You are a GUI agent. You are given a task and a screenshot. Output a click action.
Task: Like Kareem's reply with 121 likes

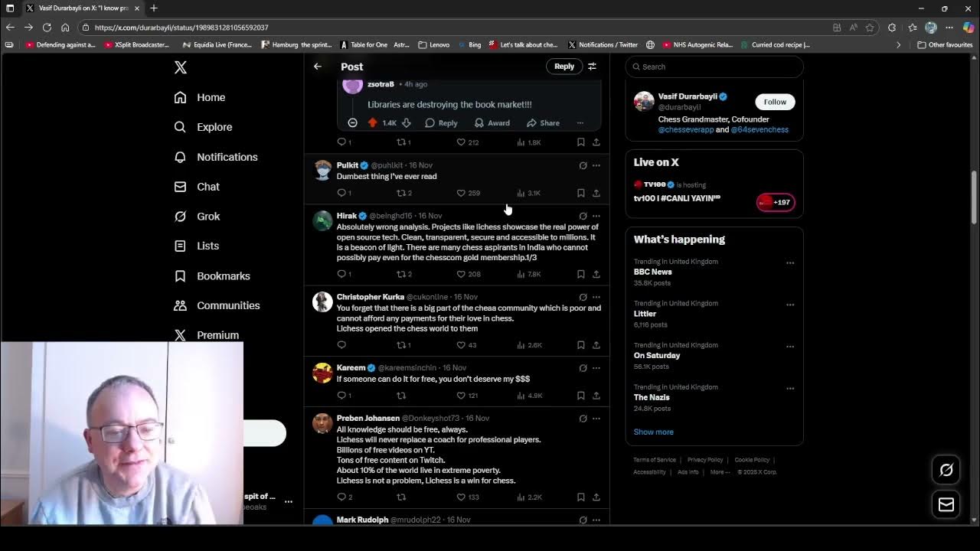point(467,396)
